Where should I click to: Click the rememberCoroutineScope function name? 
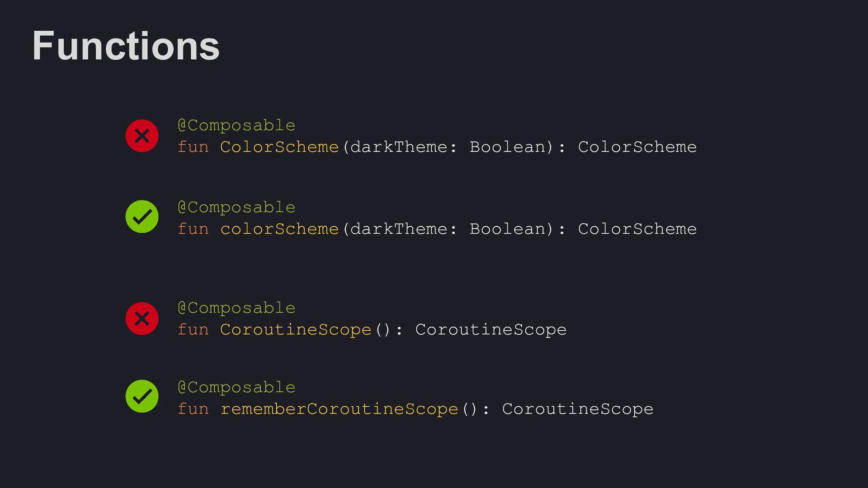[x=339, y=409]
